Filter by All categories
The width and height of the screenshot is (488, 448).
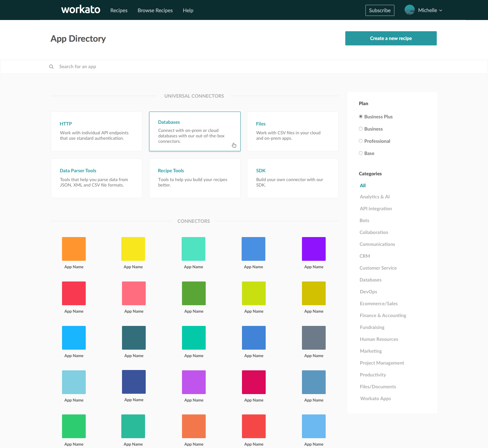363,186
